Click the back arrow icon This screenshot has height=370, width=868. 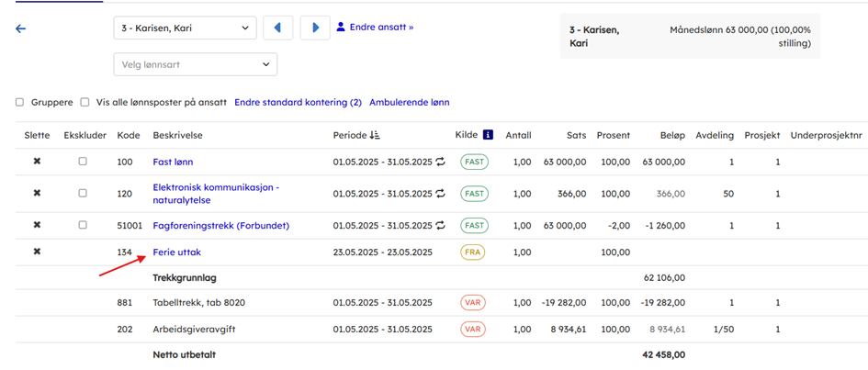21,28
